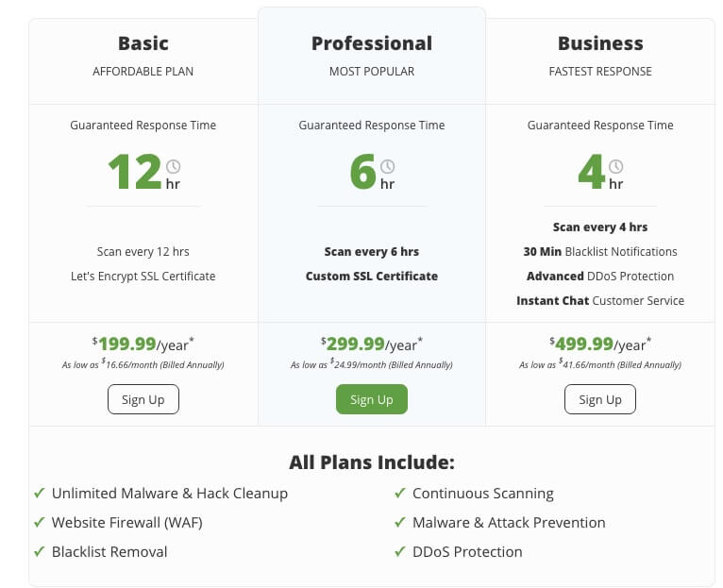This screenshot has width=723, height=588.
Task: Select the Business plan heading
Action: point(600,43)
